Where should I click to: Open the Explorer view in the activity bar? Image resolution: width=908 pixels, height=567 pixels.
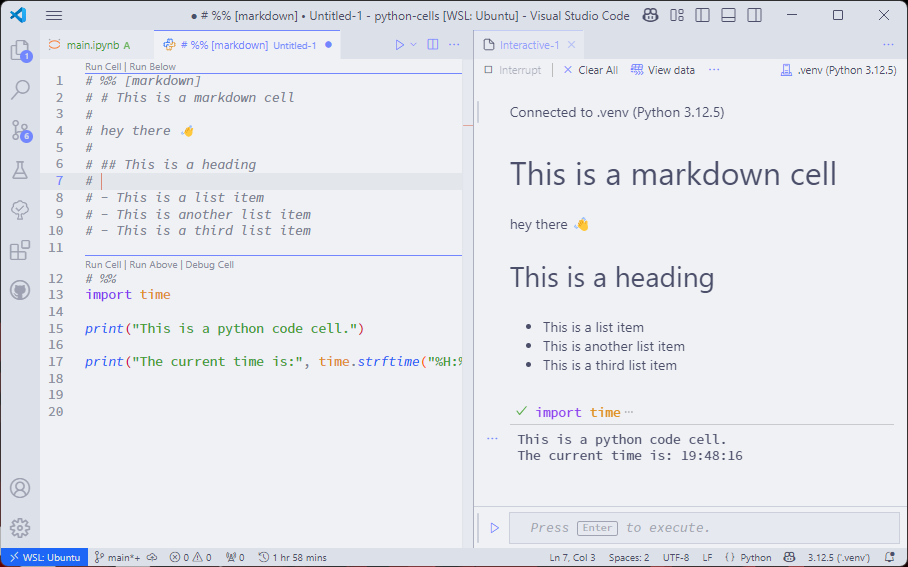click(x=20, y=50)
